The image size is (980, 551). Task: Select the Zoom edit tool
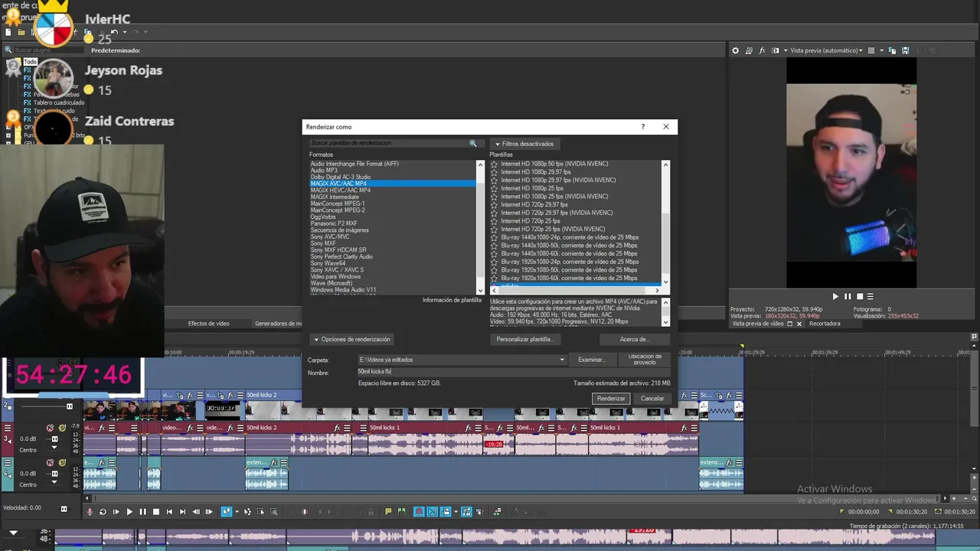point(274,512)
